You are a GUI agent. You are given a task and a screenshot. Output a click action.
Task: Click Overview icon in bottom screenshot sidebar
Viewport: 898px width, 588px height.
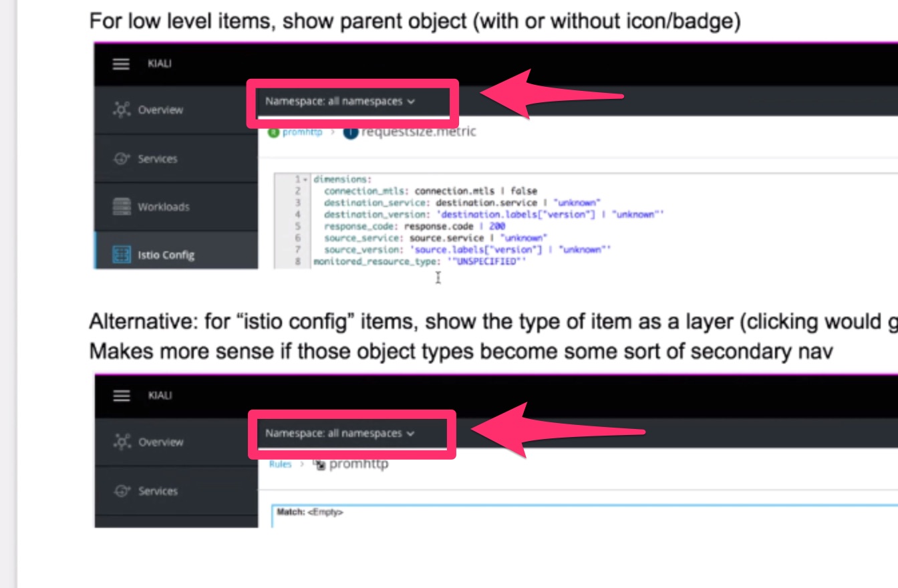122,442
